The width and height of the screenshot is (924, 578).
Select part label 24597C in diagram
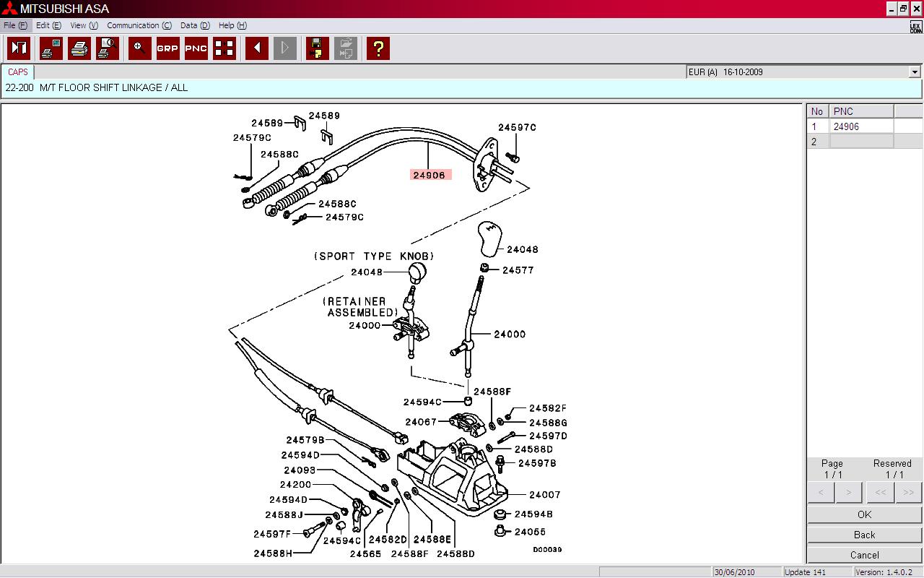click(x=517, y=128)
